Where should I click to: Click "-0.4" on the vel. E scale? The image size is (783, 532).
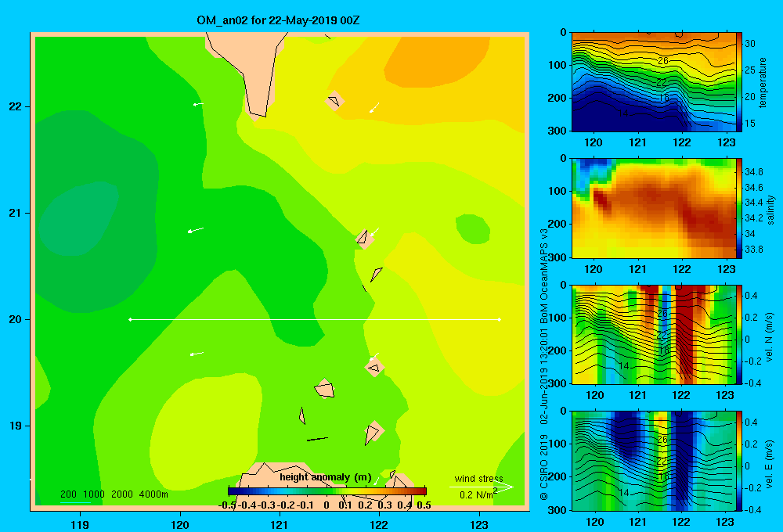click(753, 509)
